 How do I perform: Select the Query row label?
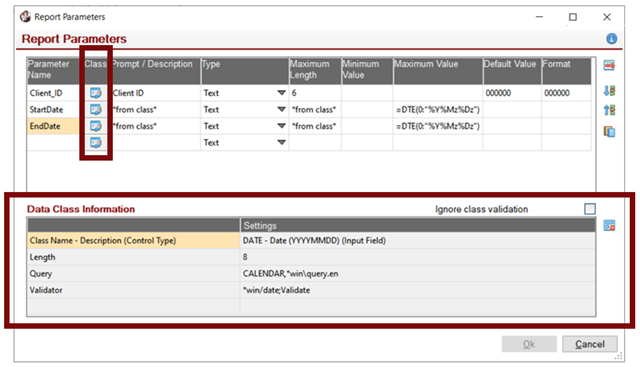click(x=133, y=274)
